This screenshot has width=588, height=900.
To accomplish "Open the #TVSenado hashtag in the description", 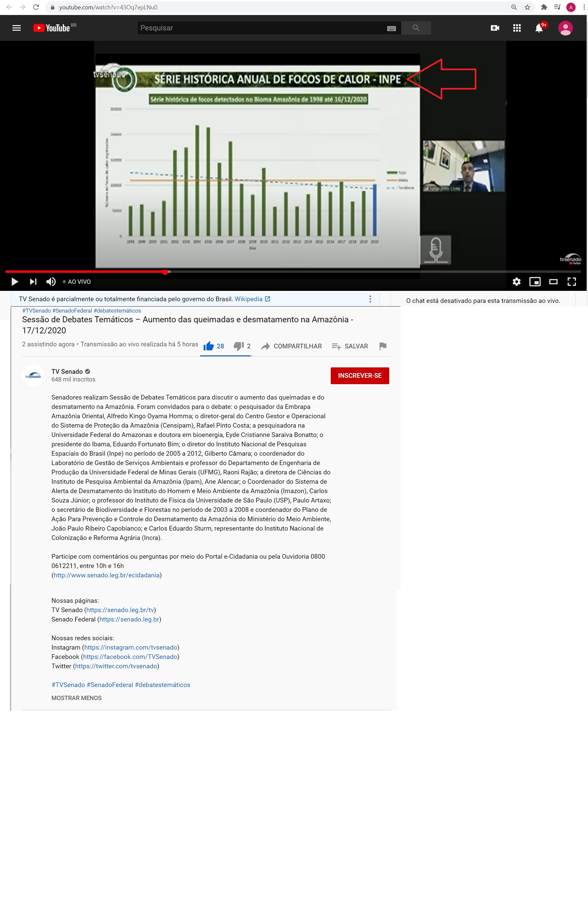I will 68,685.
